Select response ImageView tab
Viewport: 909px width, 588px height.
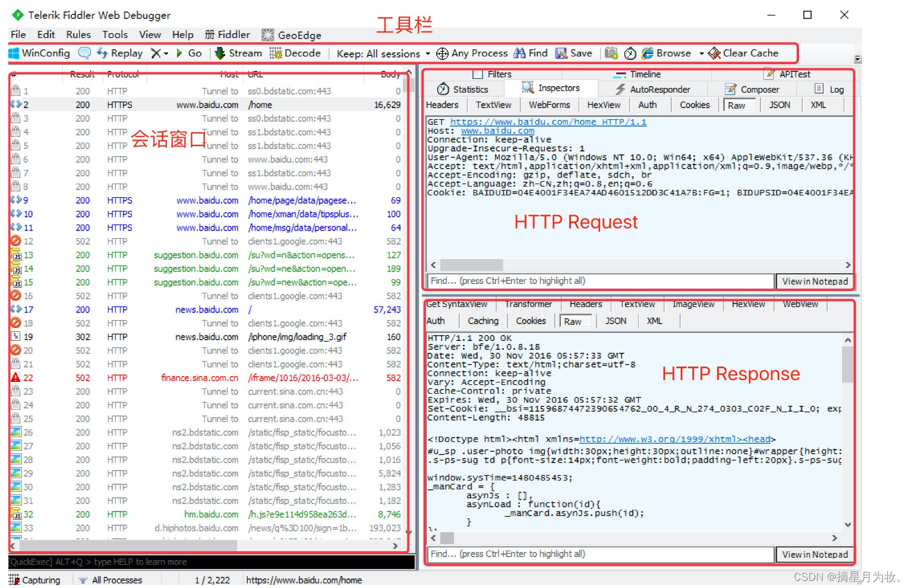pos(693,304)
